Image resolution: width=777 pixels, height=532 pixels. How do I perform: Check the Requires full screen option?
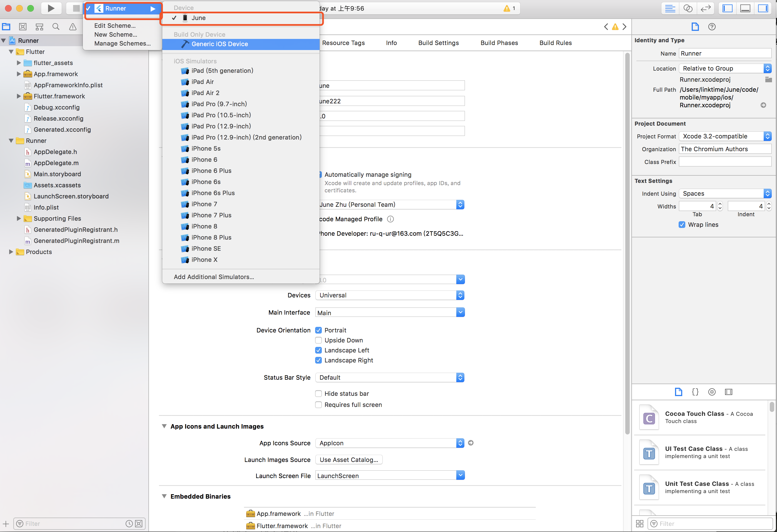(x=318, y=405)
